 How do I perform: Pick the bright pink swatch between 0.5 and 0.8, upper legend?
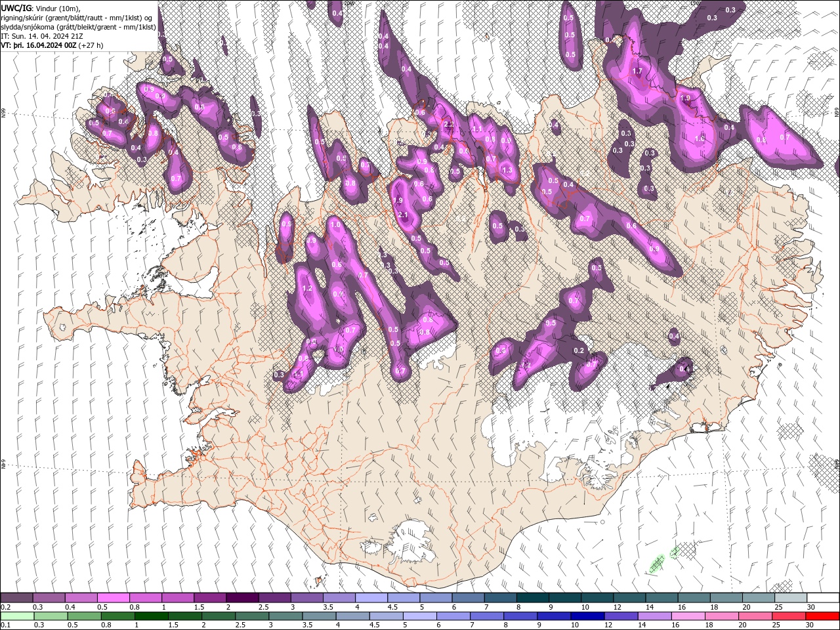(x=114, y=598)
